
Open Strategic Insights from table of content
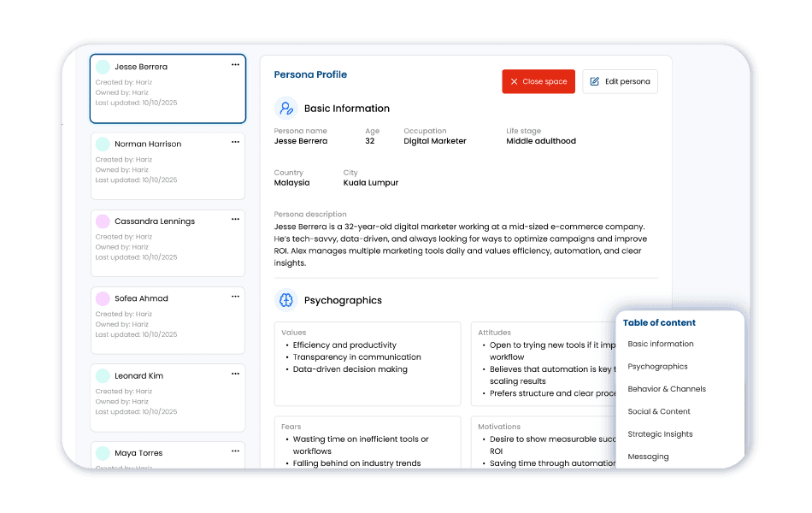(660, 434)
